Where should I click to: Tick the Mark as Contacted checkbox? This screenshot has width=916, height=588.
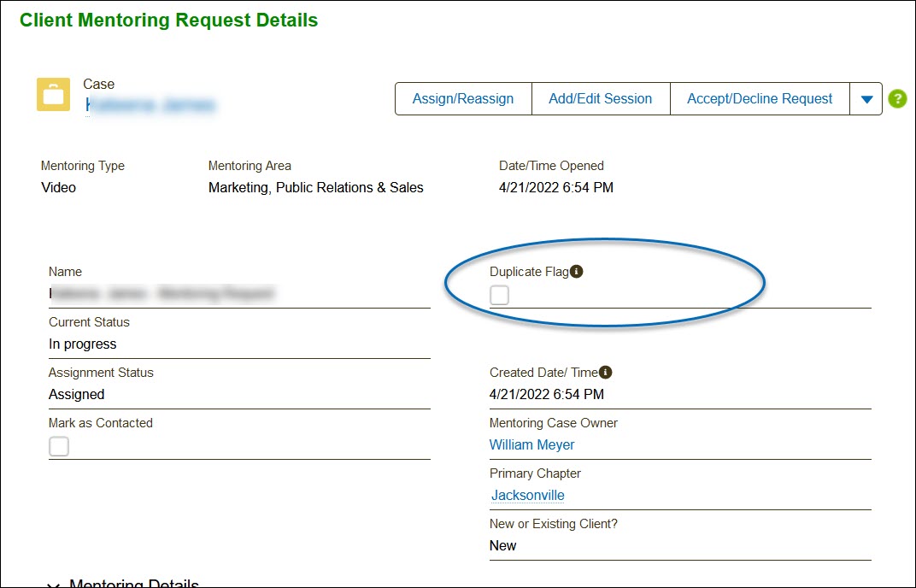pos(59,446)
